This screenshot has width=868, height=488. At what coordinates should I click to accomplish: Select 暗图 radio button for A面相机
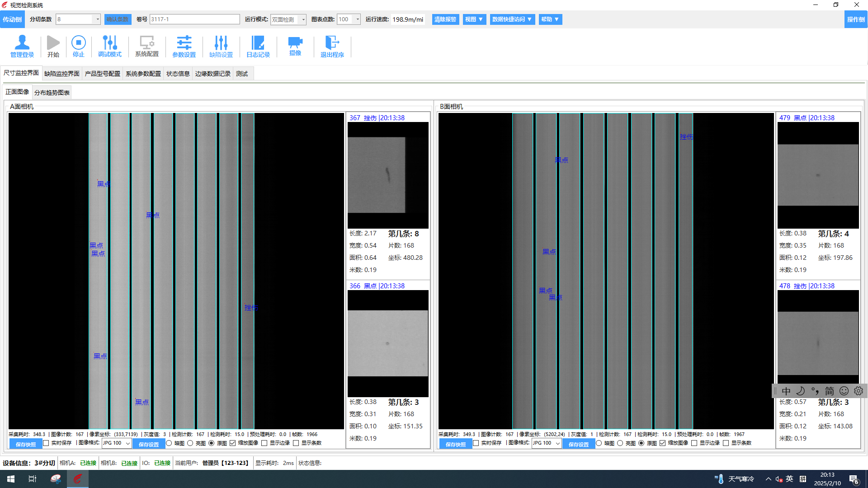[169, 443]
